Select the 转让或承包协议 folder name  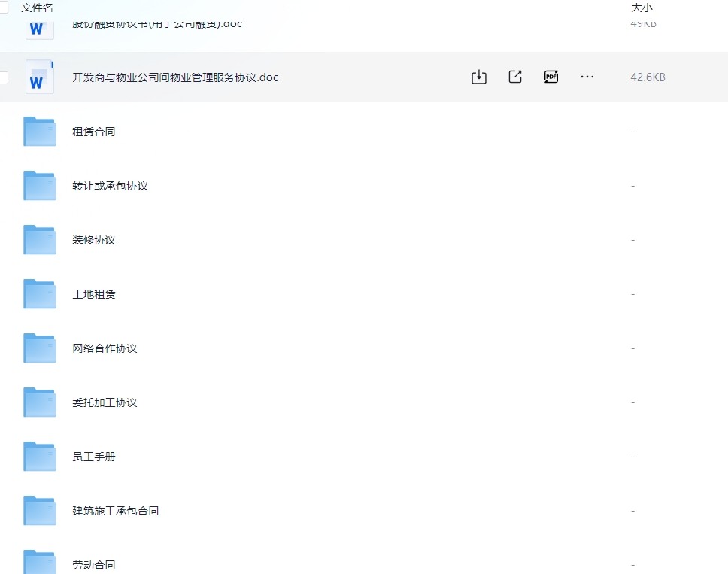110,187
